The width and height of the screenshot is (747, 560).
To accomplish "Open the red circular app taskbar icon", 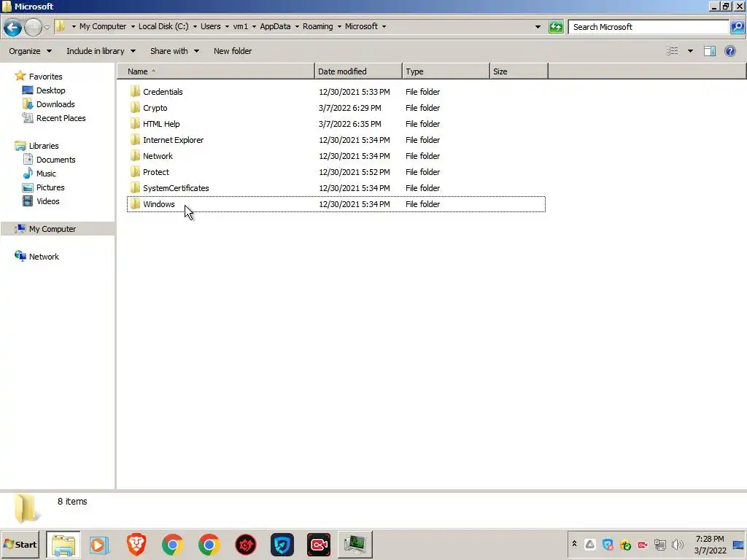I will [246, 545].
